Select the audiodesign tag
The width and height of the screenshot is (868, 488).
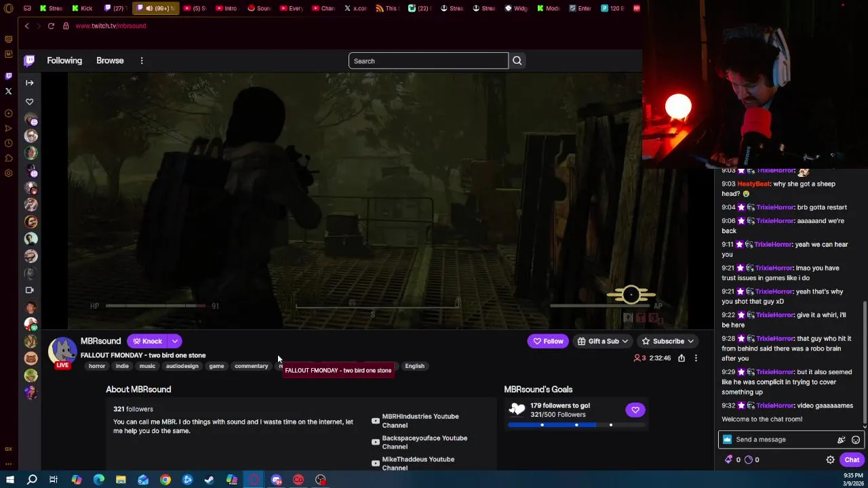point(182,366)
